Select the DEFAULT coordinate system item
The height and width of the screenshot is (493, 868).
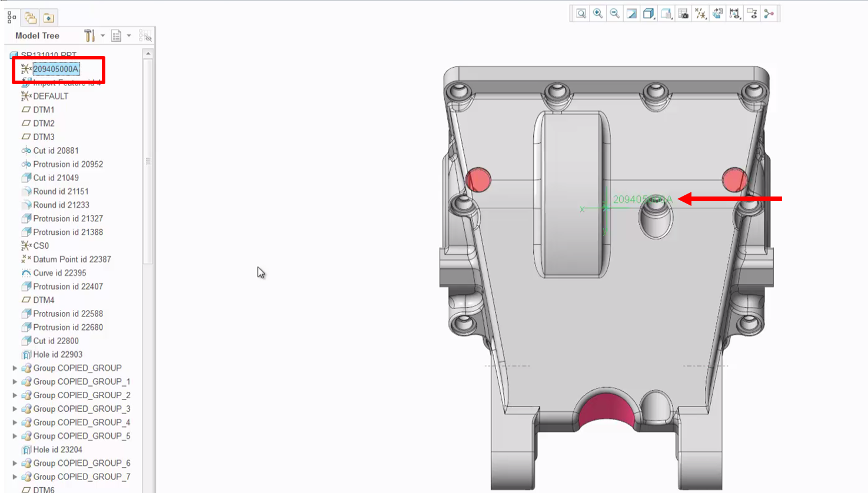[x=45, y=96]
